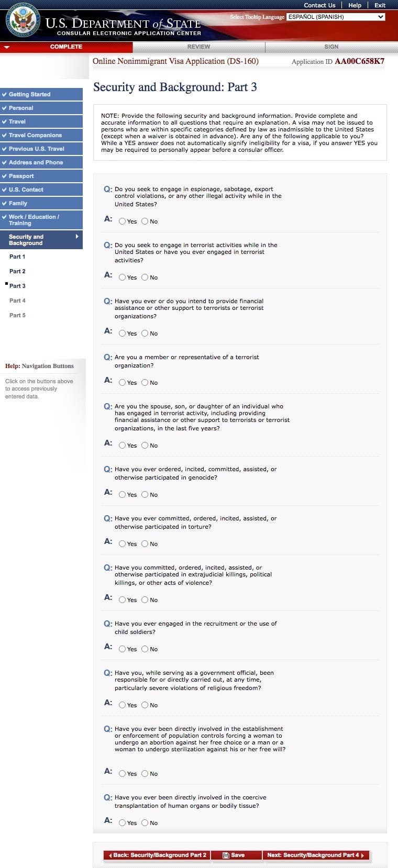398x868 pixels.
Task: Switch to the SIGN step tab
Action: tap(331, 47)
